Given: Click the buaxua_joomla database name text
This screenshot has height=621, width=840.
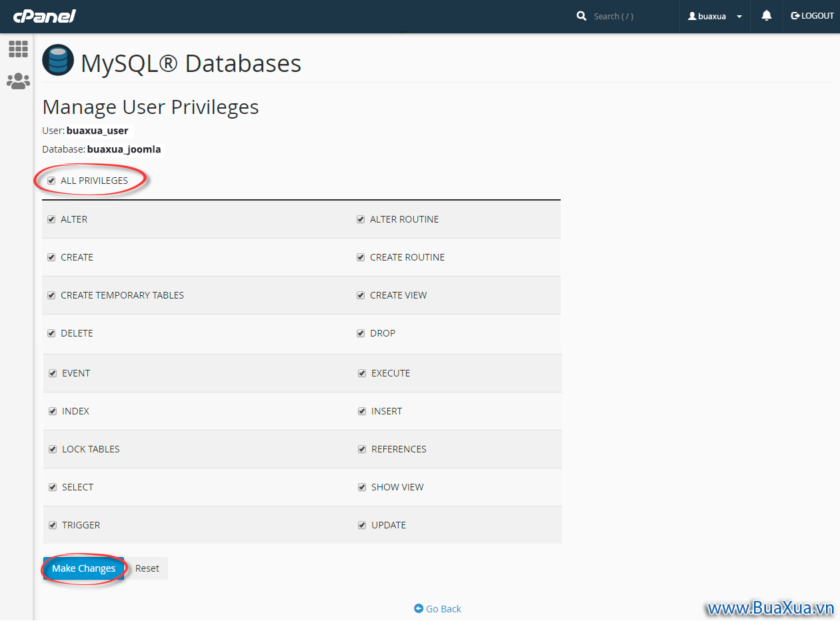Looking at the screenshot, I should click(x=124, y=149).
